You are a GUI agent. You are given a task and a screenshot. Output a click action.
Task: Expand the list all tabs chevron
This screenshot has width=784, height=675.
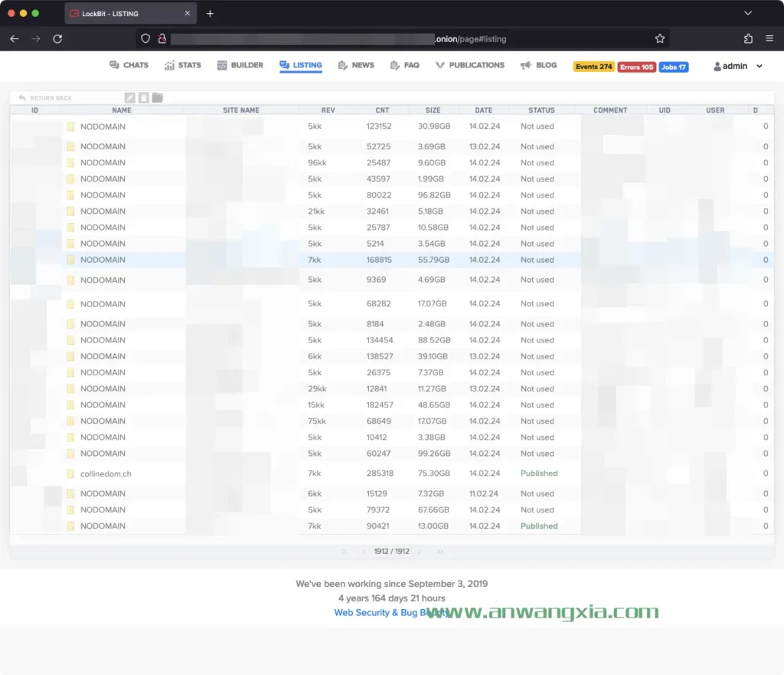[748, 13]
